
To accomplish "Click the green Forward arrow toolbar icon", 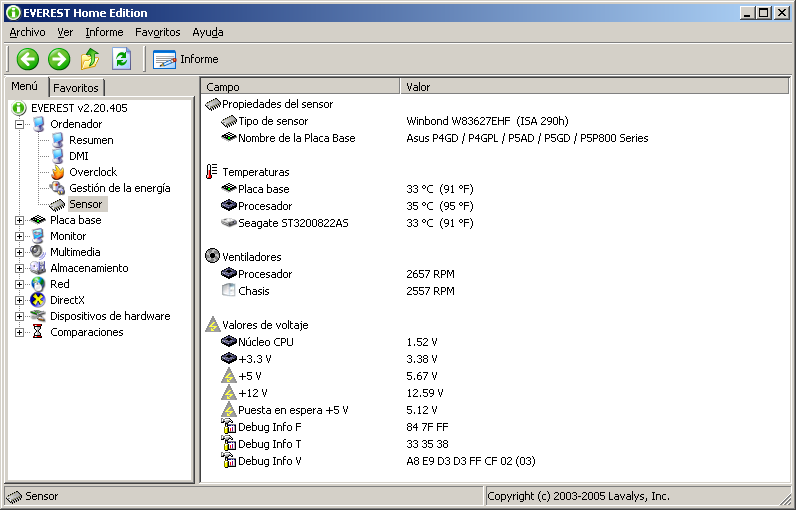I will coord(59,59).
